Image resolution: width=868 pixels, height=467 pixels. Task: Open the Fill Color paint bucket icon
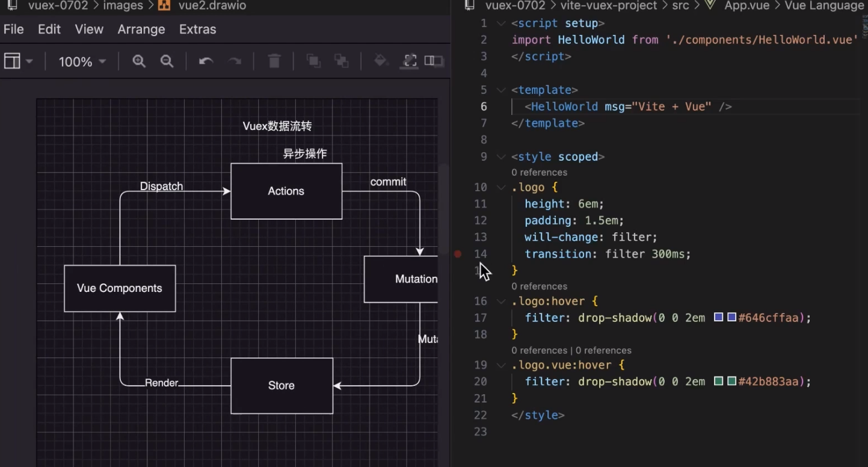point(381,61)
